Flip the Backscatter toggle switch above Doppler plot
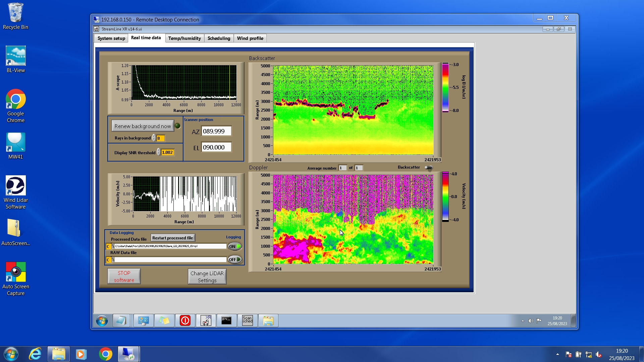Image resolution: width=644 pixels, height=362 pixels. tap(428, 168)
